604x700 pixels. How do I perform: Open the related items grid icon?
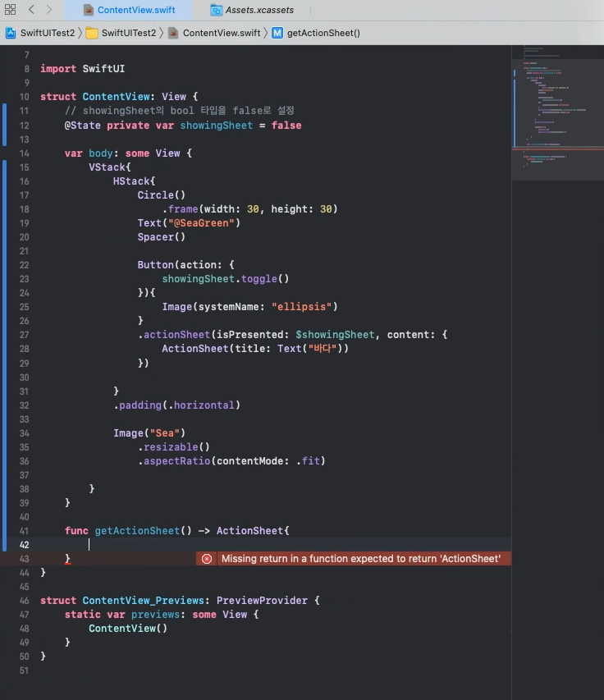pyautogui.click(x=10, y=9)
